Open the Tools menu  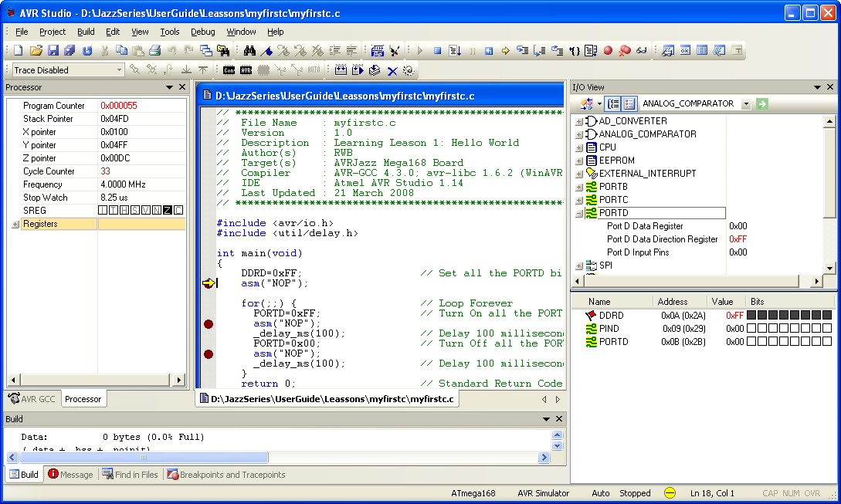(169, 32)
